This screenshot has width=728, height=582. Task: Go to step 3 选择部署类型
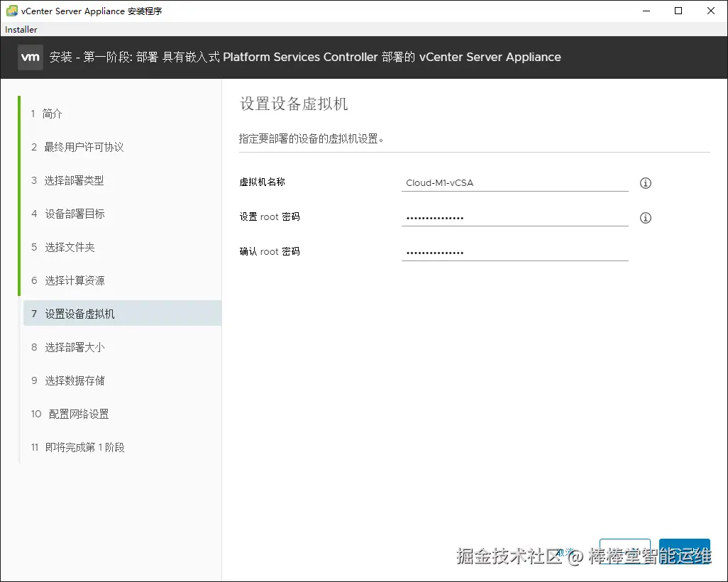tap(67, 181)
